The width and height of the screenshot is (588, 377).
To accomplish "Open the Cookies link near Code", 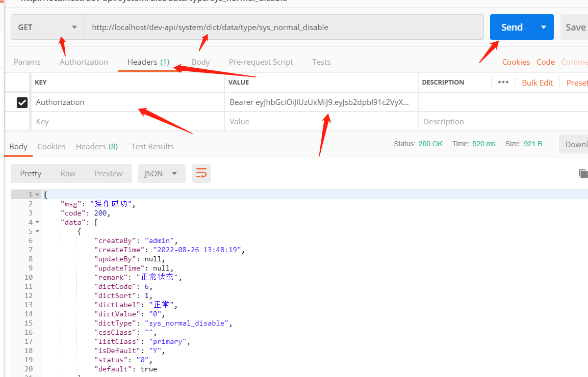I will [x=516, y=62].
